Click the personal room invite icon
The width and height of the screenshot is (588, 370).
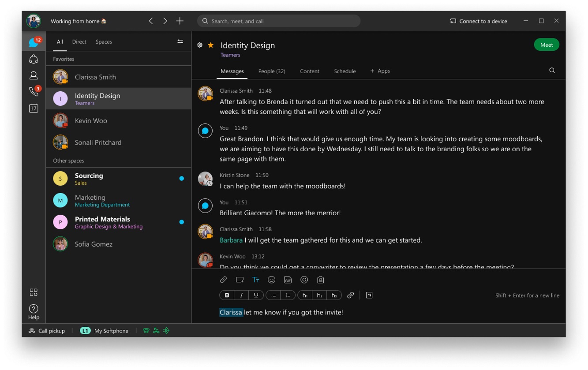[321, 280]
